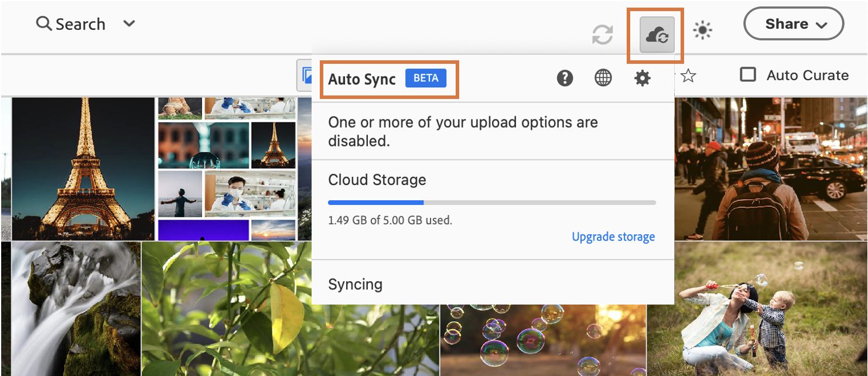Expand the Search options chevron
The height and width of the screenshot is (376, 868).
(128, 23)
